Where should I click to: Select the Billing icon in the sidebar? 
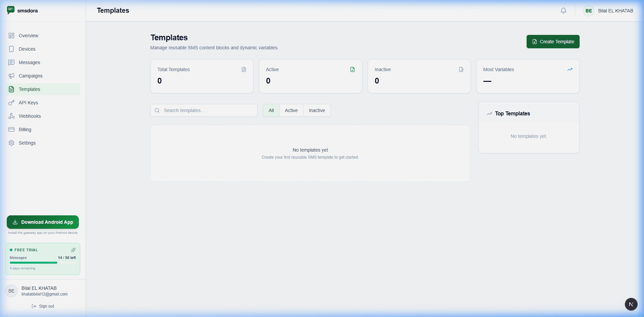(11, 129)
